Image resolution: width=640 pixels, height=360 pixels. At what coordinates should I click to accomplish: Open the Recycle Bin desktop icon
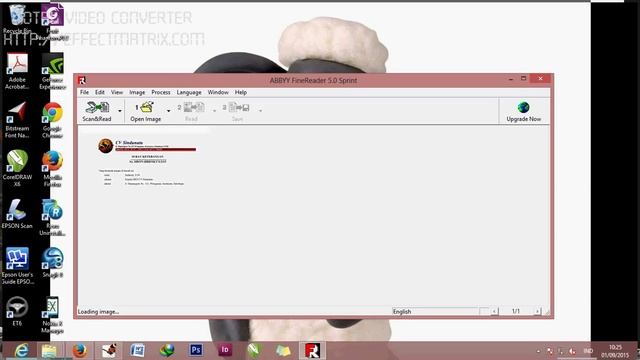17,18
